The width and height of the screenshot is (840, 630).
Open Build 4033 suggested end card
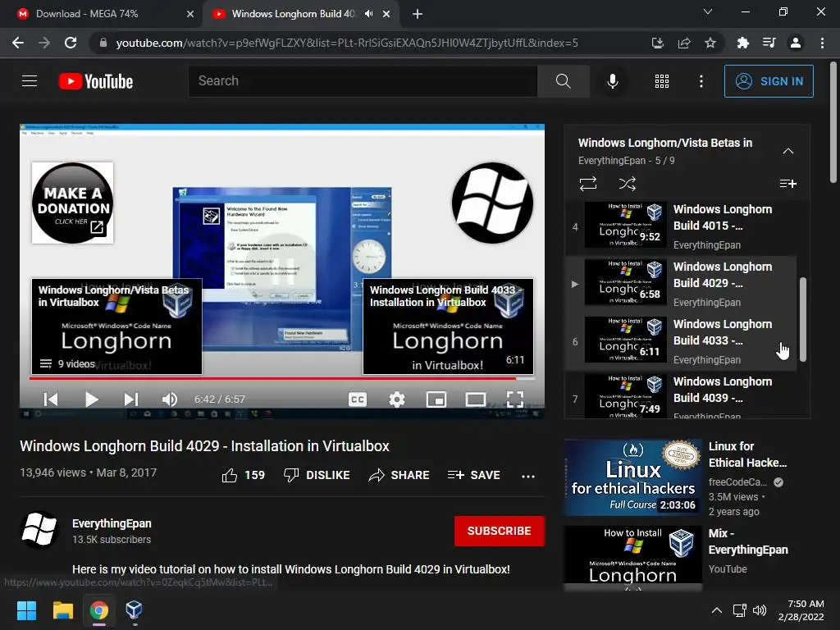pyautogui.click(x=449, y=326)
